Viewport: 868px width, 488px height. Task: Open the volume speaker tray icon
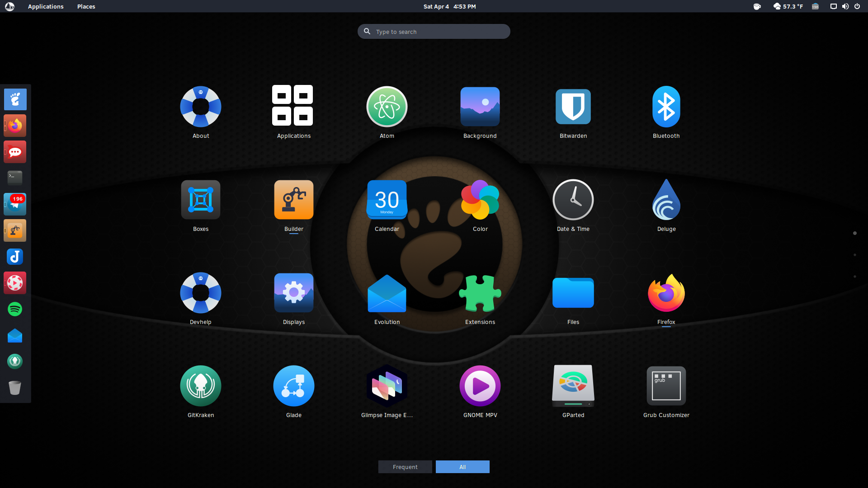[845, 6]
